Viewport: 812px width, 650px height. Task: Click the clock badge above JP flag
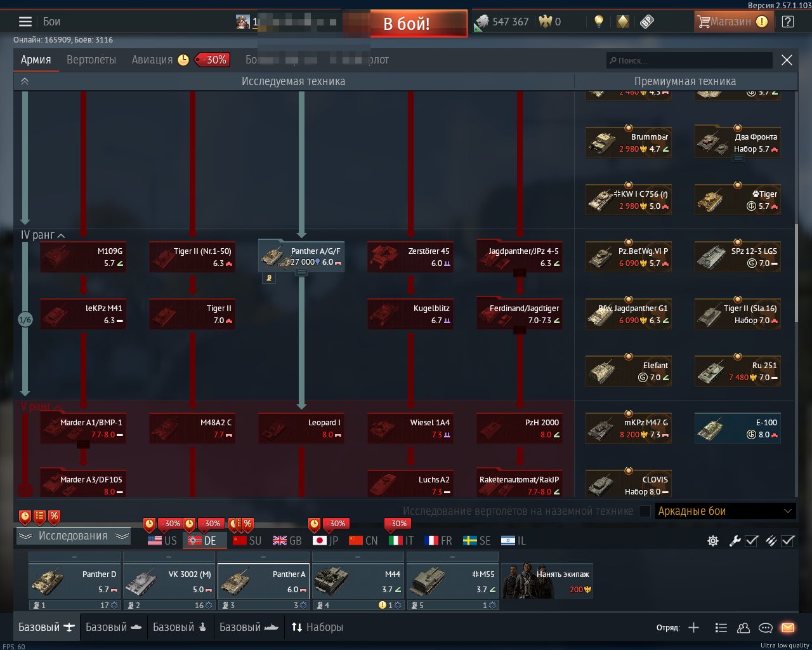pos(314,525)
